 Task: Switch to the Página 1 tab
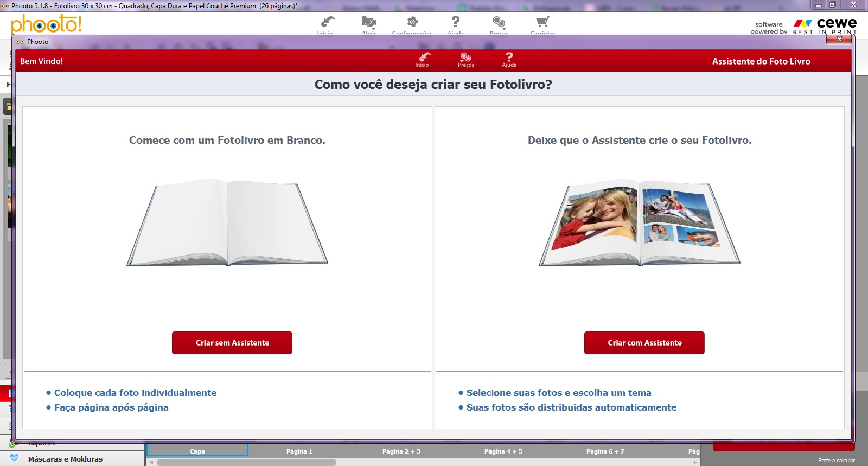click(x=299, y=451)
